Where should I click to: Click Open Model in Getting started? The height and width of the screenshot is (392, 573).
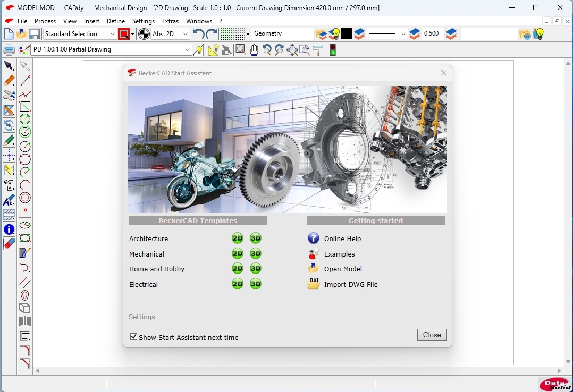(343, 269)
